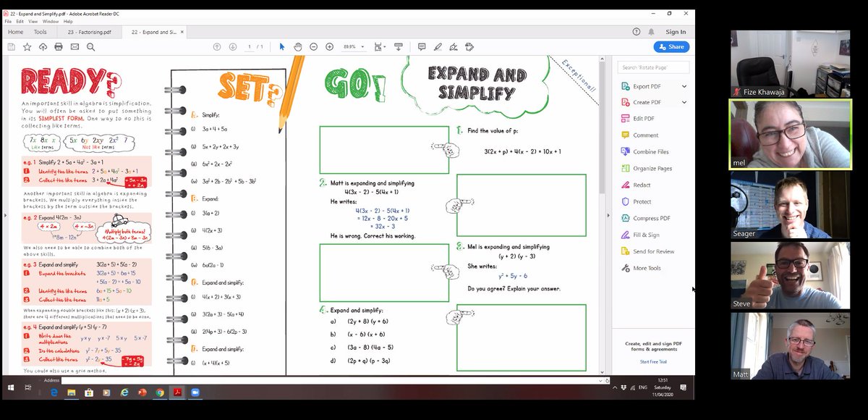Image resolution: width=868 pixels, height=420 pixels.
Task: Open Find with the magnifier icon
Action: [89, 46]
